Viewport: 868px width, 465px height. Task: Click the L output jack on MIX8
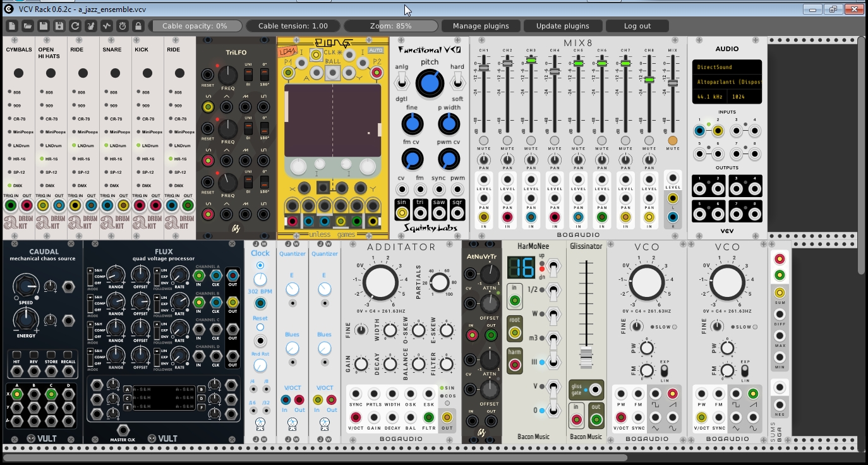673,198
